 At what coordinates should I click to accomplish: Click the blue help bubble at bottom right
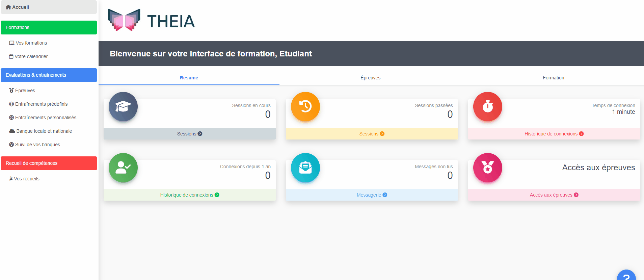pos(626,276)
